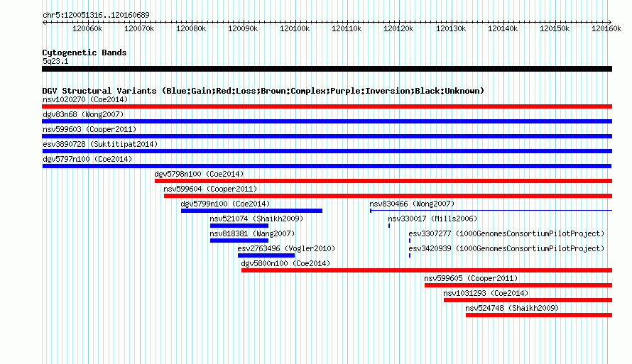The width and height of the screenshot is (632, 364).
Task: Click the 120070k ruler tick label
Action: coord(139,28)
